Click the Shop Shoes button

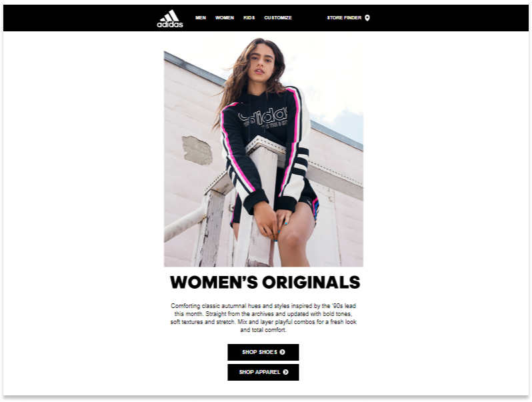coord(263,352)
